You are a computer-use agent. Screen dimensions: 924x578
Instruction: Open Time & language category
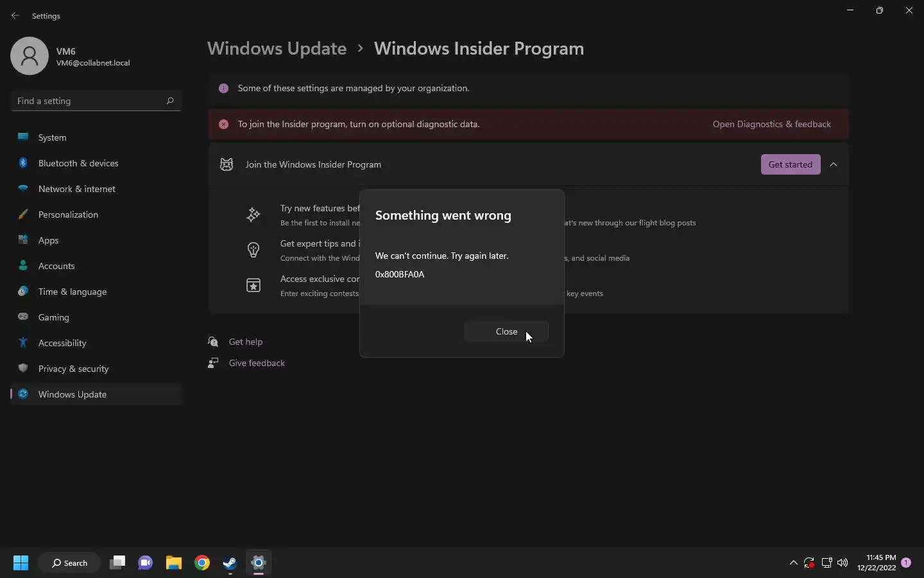[x=96, y=292]
